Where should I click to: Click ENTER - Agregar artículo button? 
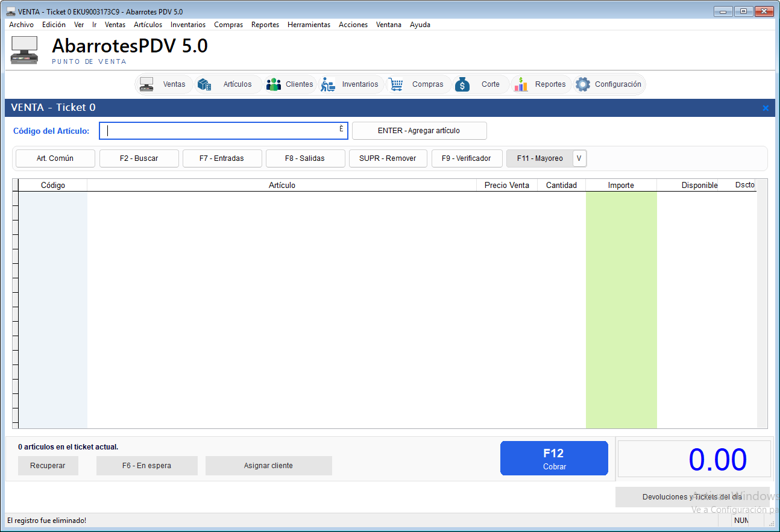pyautogui.click(x=419, y=131)
